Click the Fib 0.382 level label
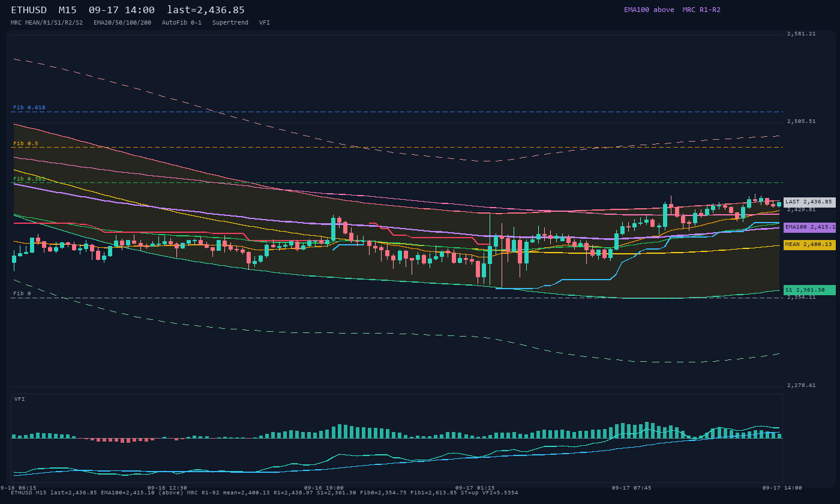The height and width of the screenshot is (504, 840). point(29,179)
